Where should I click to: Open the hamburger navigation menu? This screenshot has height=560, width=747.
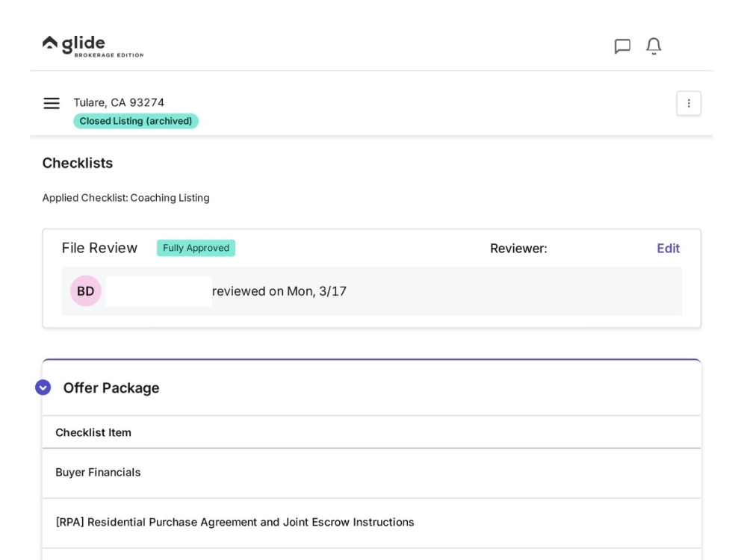click(x=52, y=103)
